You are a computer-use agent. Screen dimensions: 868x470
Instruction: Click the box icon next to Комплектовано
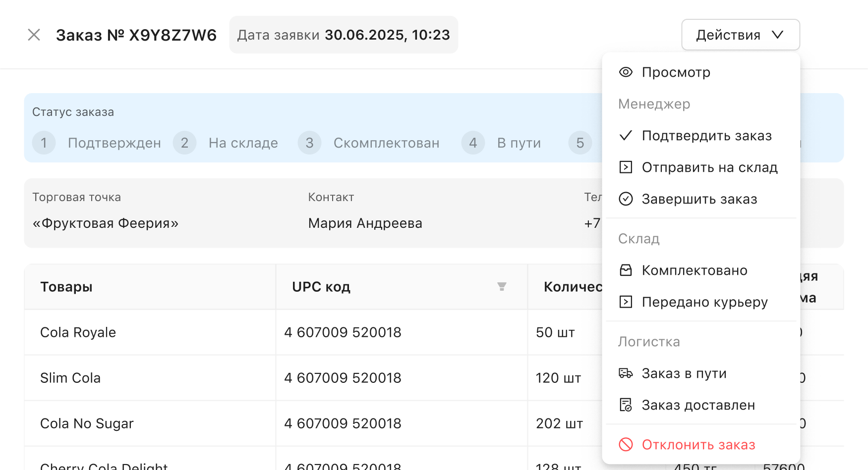(x=626, y=270)
